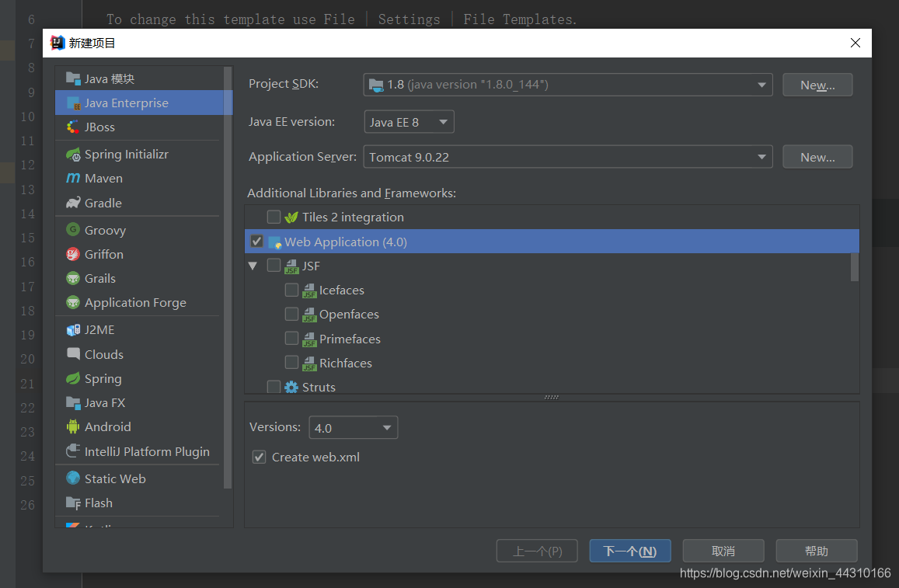
Task: Click the Maven icon
Action: 73,178
